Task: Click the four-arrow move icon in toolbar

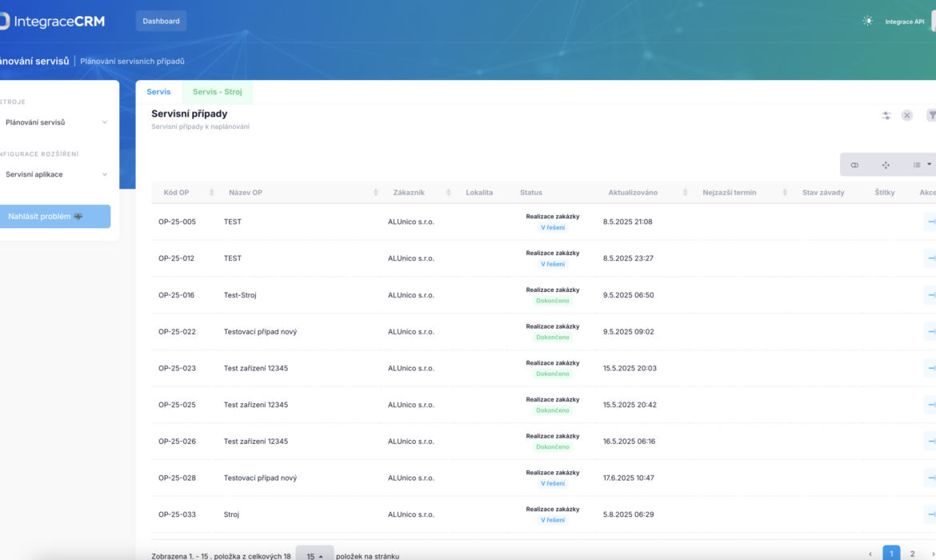Action: (886, 165)
